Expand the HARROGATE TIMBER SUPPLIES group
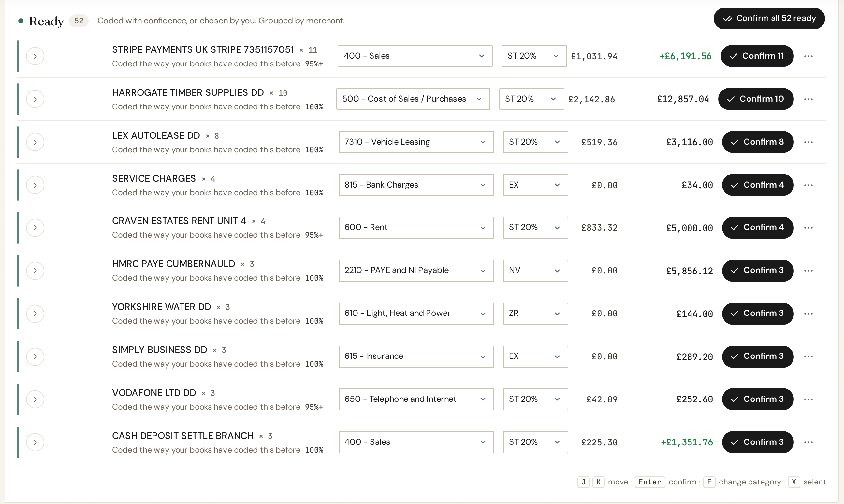This screenshot has height=504, width=844. click(x=35, y=99)
